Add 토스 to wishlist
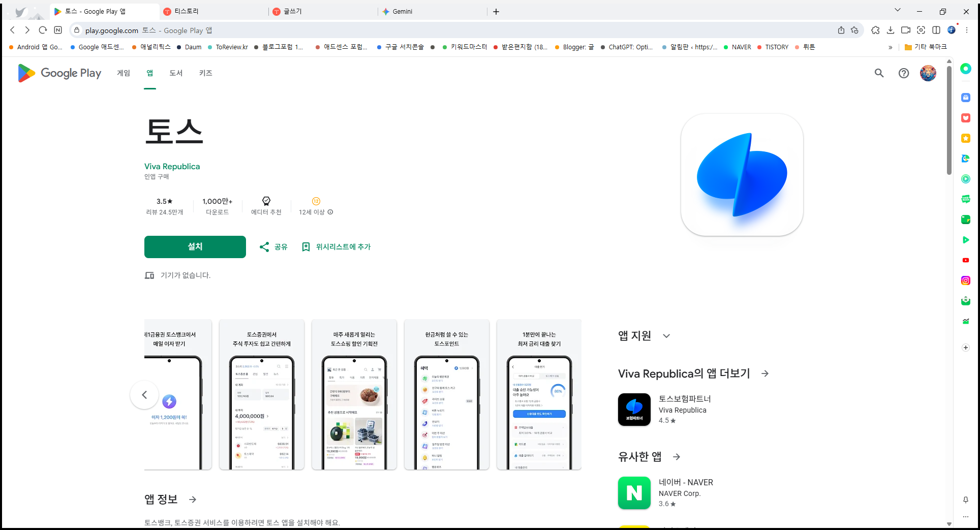 [x=336, y=246]
